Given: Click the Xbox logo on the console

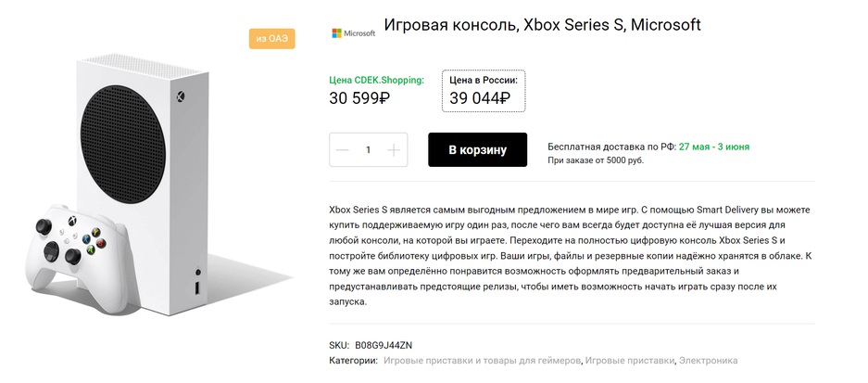Looking at the screenshot, I should tap(182, 96).
